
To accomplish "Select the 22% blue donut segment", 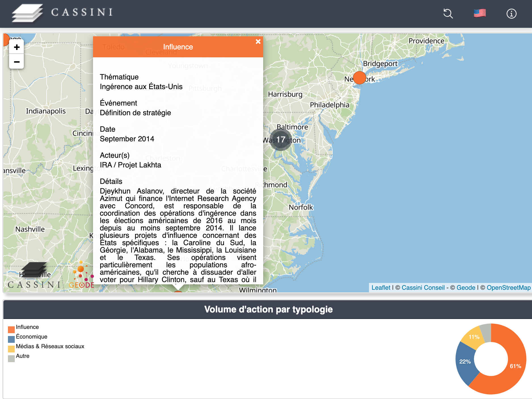I will click(464, 362).
